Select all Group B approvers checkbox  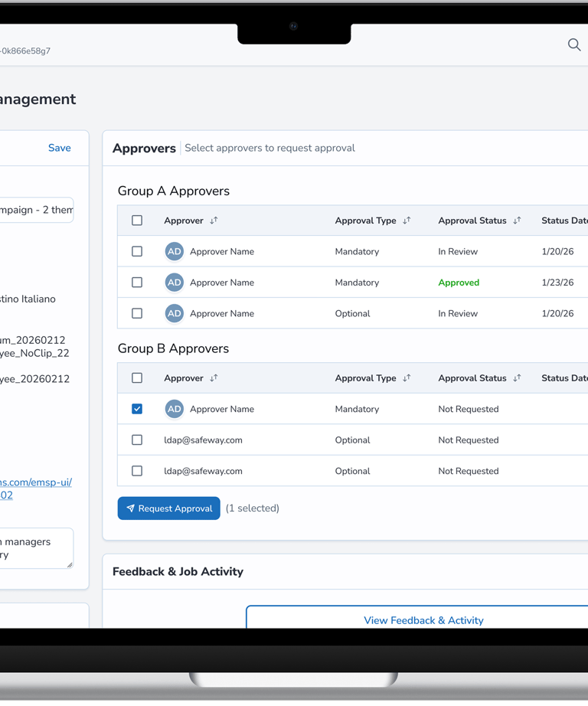(x=137, y=378)
